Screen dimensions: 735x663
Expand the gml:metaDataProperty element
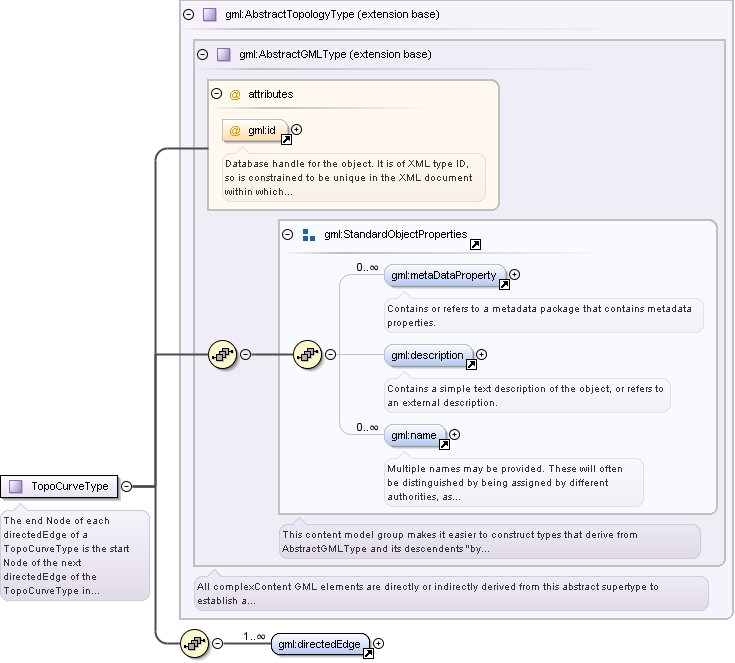coord(515,275)
